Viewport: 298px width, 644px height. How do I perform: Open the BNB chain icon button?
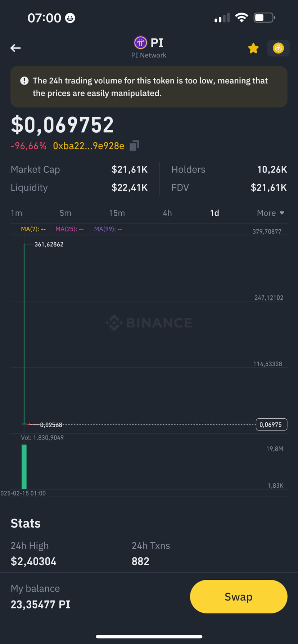[278, 48]
